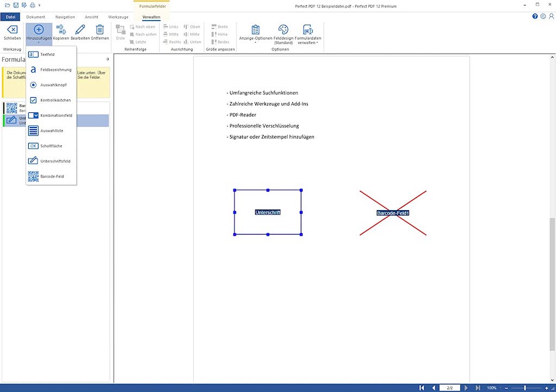Jump to first page button
Viewport: 556px width, 392px height.
click(x=422, y=388)
